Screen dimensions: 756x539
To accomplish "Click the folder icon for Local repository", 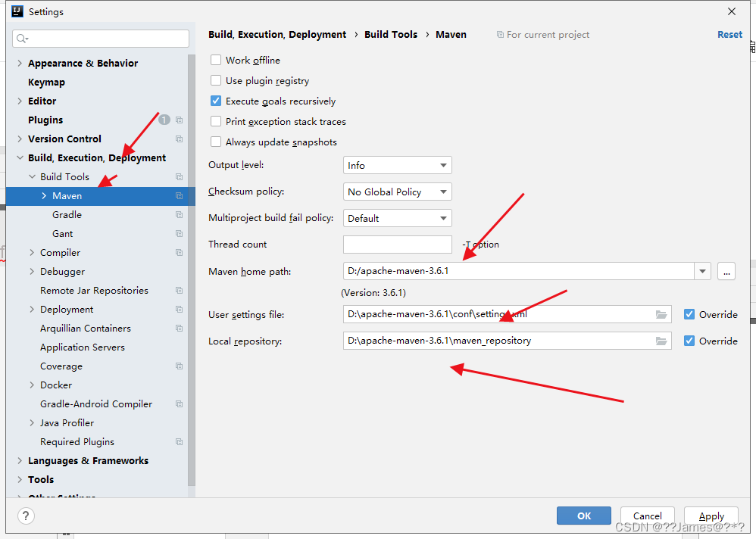I will click(661, 341).
